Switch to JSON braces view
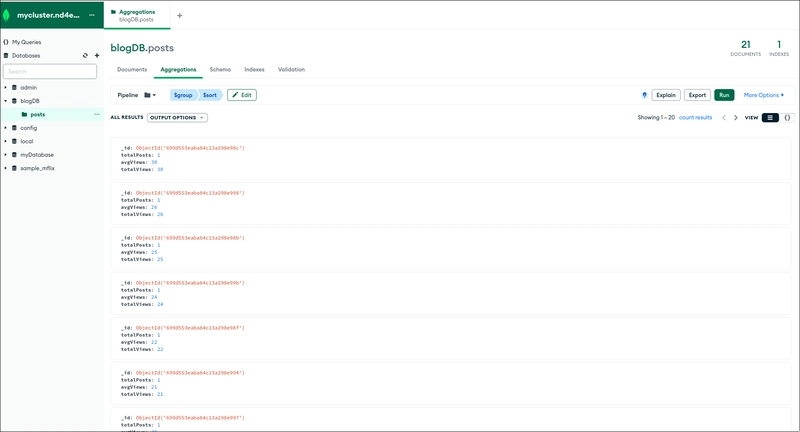800x432 pixels. [x=787, y=118]
